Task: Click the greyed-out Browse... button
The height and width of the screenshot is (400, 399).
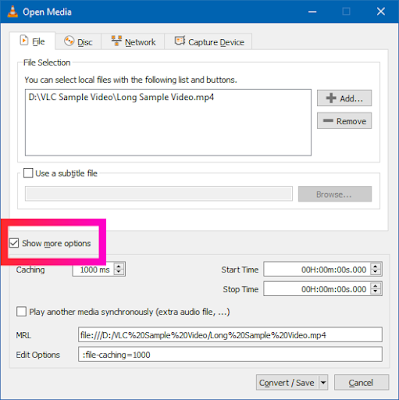Action: [335, 194]
